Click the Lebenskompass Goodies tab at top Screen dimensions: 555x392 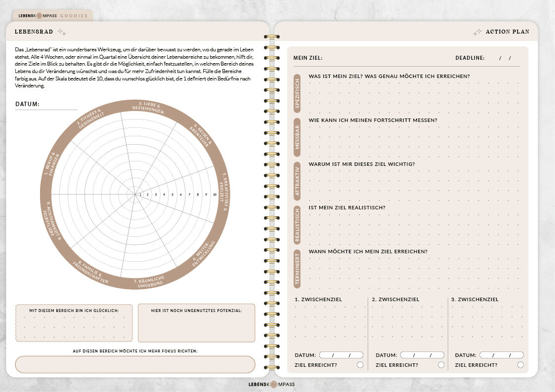53,16
